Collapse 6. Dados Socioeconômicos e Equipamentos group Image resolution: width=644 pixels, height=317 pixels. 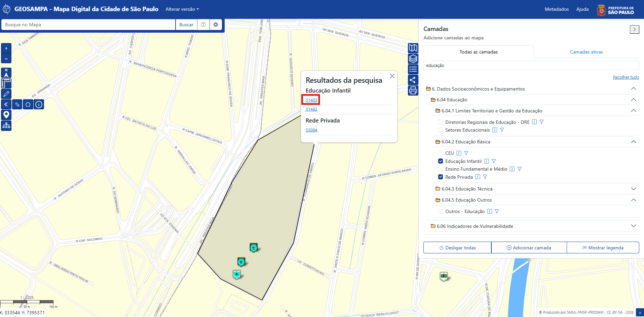pos(634,89)
